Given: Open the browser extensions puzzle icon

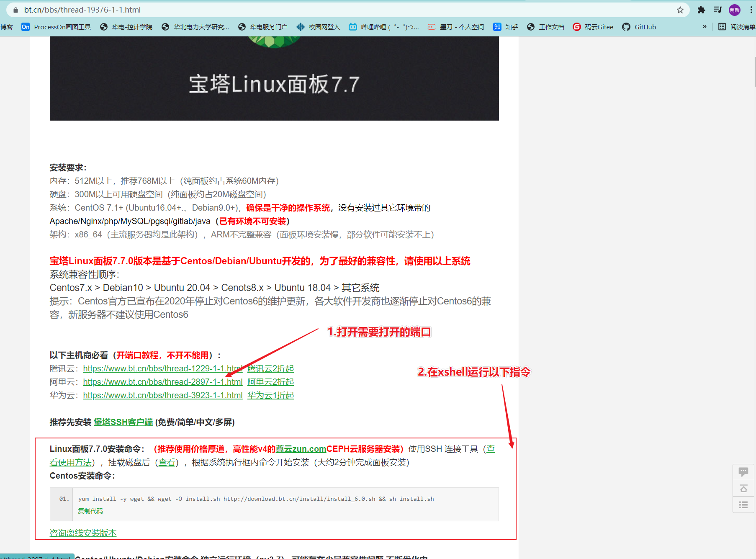Looking at the screenshot, I should 701,10.
